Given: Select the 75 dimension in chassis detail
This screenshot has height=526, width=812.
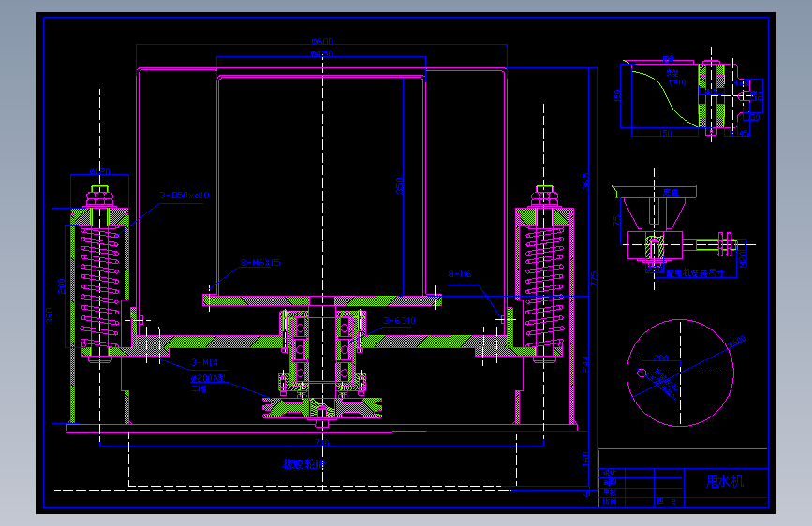Looking at the screenshot, I should pos(616,221).
